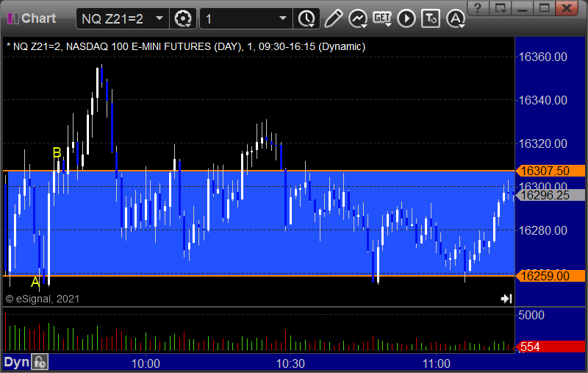588x373 pixels.
Task: Open the NQ Z21=2 symbol dropdown
Action: 159,18
